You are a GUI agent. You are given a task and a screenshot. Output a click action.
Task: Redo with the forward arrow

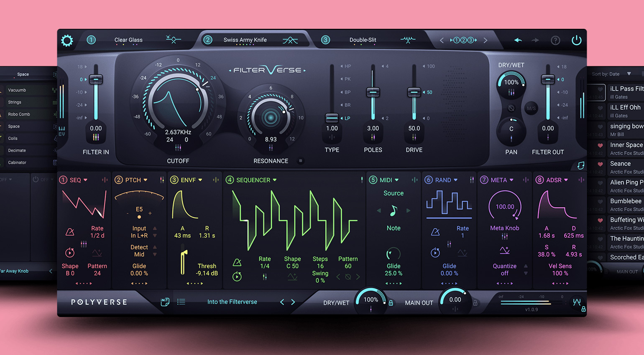[x=535, y=40]
